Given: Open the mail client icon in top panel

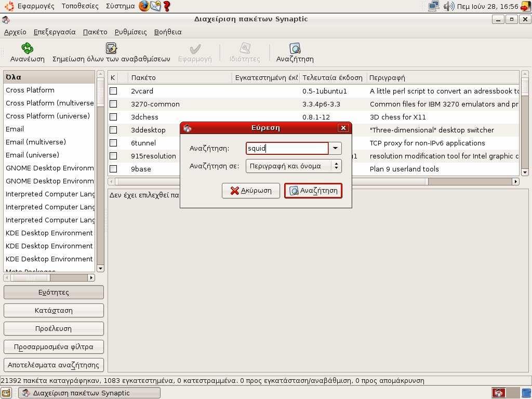Looking at the screenshot, I should (x=155, y=6).
